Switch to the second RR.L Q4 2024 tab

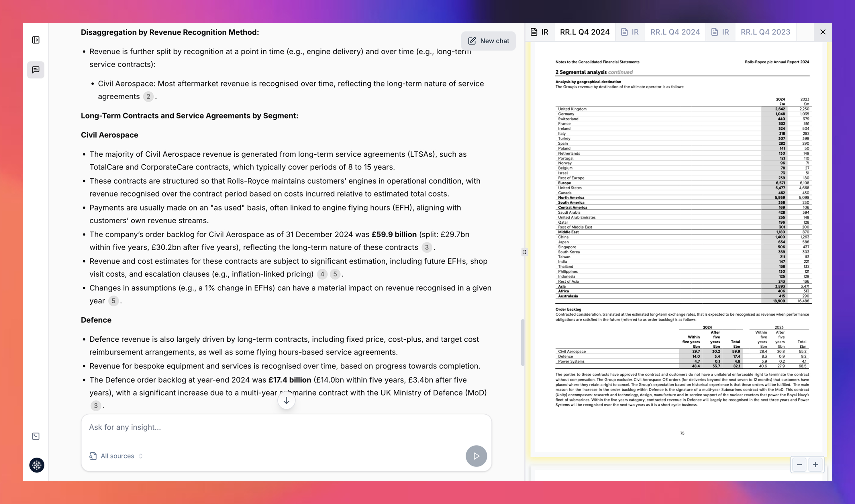point(675,32)
